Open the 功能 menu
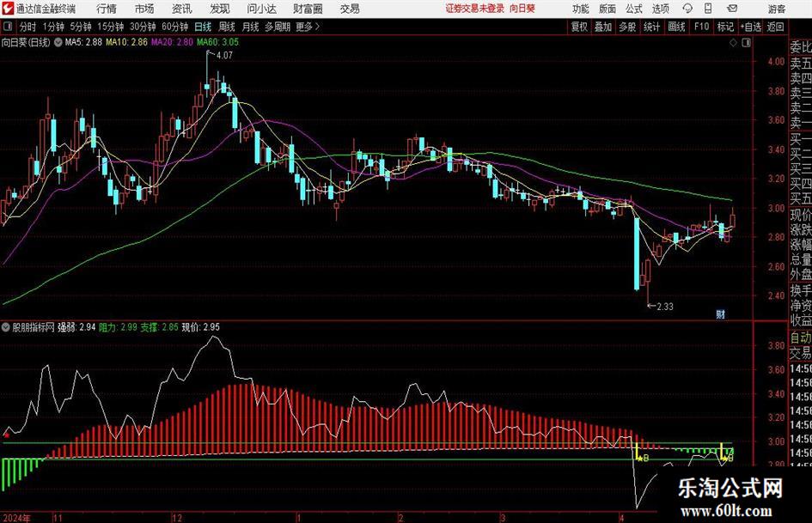 [581, 9]
